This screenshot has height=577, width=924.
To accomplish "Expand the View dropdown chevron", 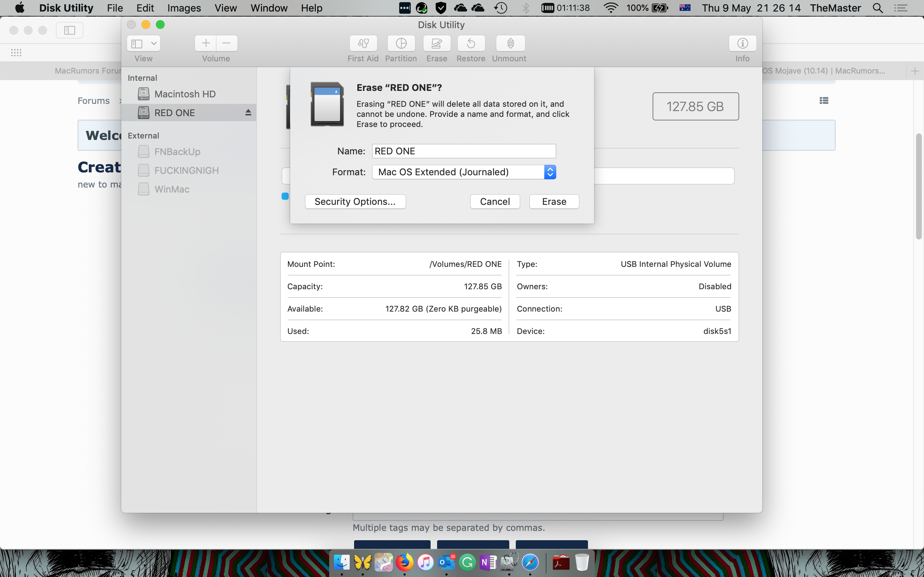I will (x=154, y=44).
